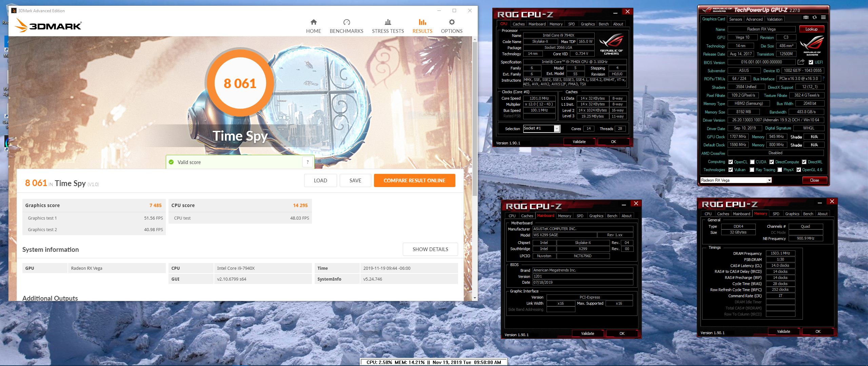868x366 pixels.
Task: Select the RESULTS section in 3DMark
Action: click(x=422, y=26)
